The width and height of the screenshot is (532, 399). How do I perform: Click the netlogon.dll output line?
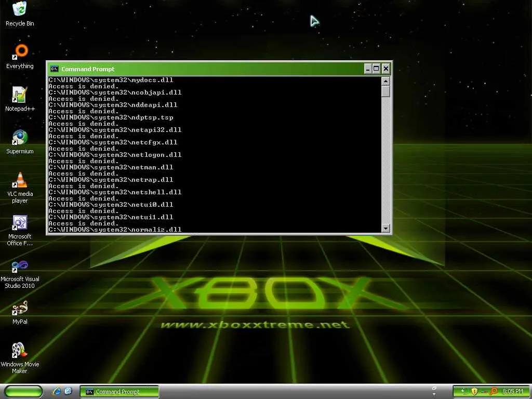click(x=115, y=155)
